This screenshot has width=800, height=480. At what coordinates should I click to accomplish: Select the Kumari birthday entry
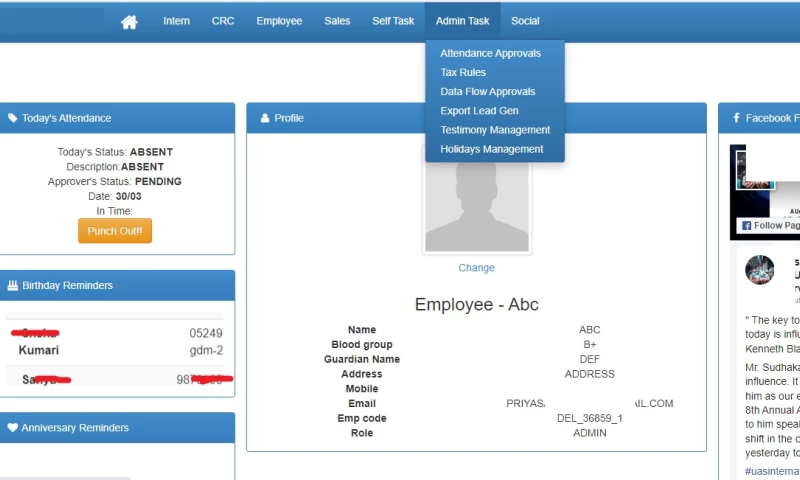click(39, 350)
